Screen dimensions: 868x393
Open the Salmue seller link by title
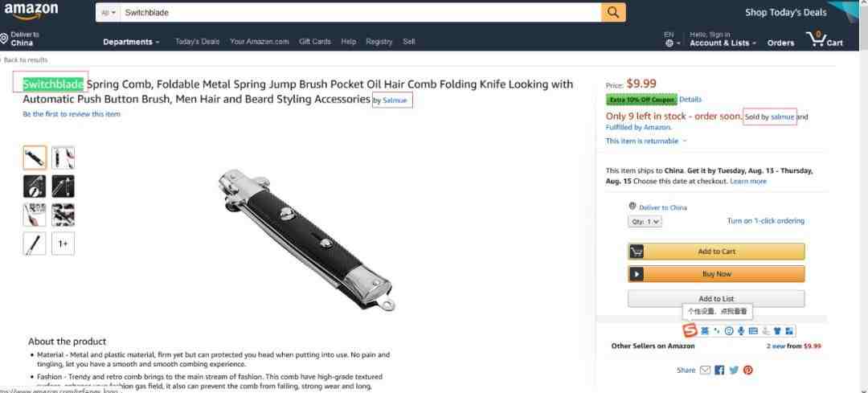(x=394, y=100)
